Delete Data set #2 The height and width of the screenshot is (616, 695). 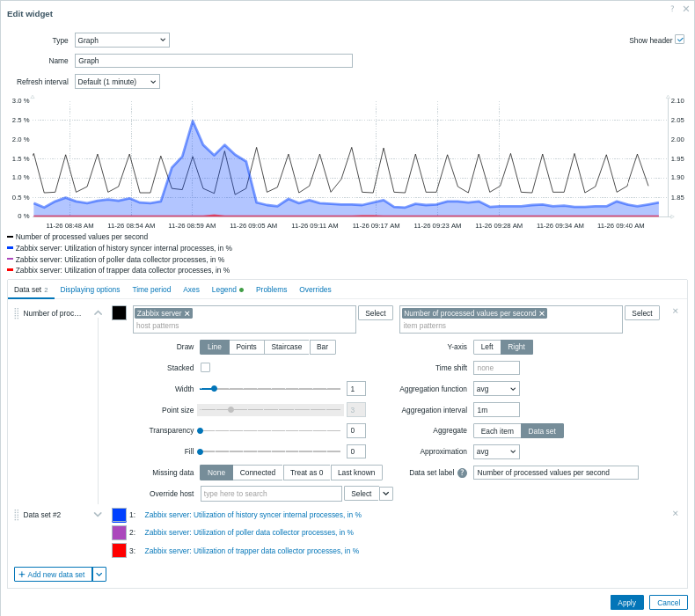[x=675, y=513]
